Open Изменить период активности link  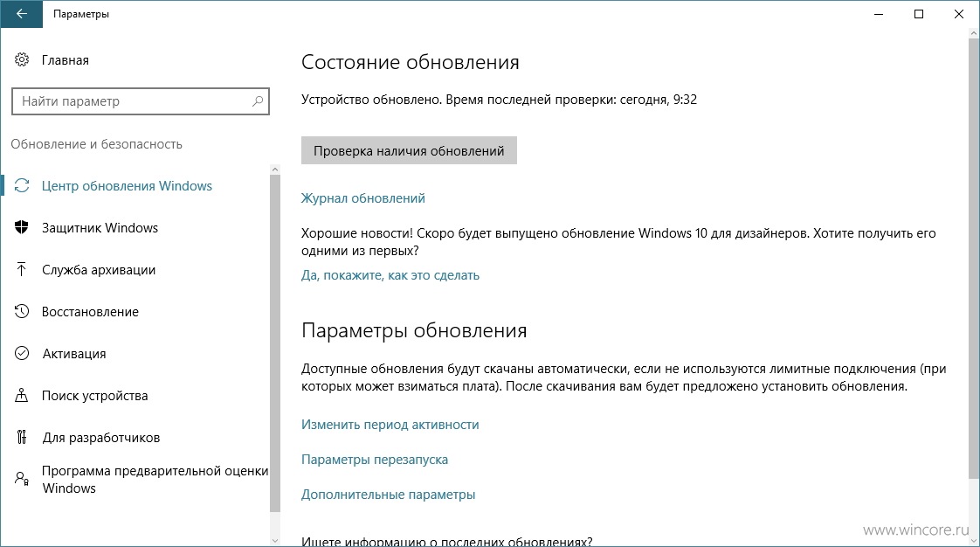point(390,425)
